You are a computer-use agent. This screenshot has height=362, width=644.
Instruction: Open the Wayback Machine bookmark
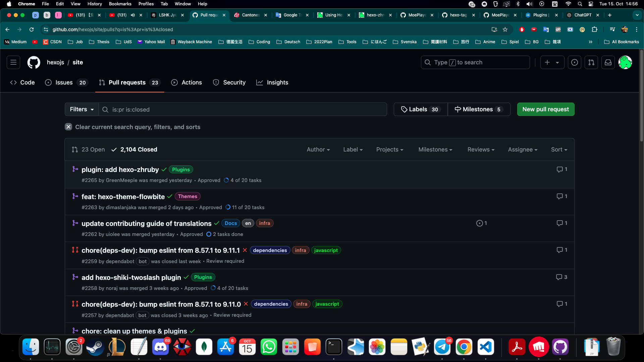click(x=191, y=42)
